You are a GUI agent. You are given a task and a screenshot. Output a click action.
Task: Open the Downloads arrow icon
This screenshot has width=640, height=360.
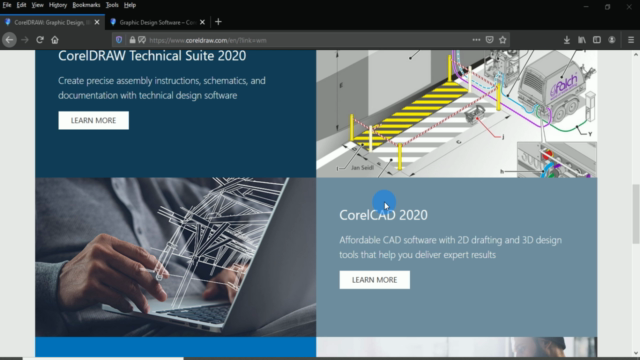point(567,40)
